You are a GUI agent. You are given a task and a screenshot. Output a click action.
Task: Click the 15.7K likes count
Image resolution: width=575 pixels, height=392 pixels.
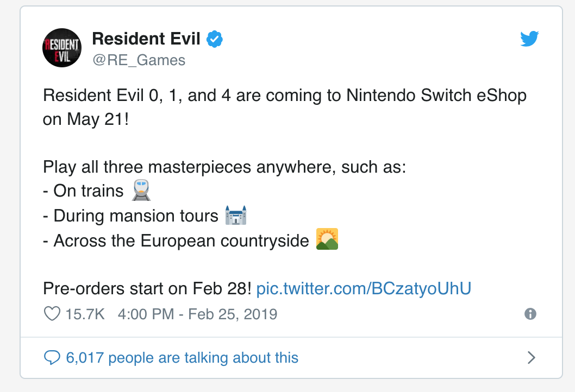pyautogui.click(x=84, y=314)
